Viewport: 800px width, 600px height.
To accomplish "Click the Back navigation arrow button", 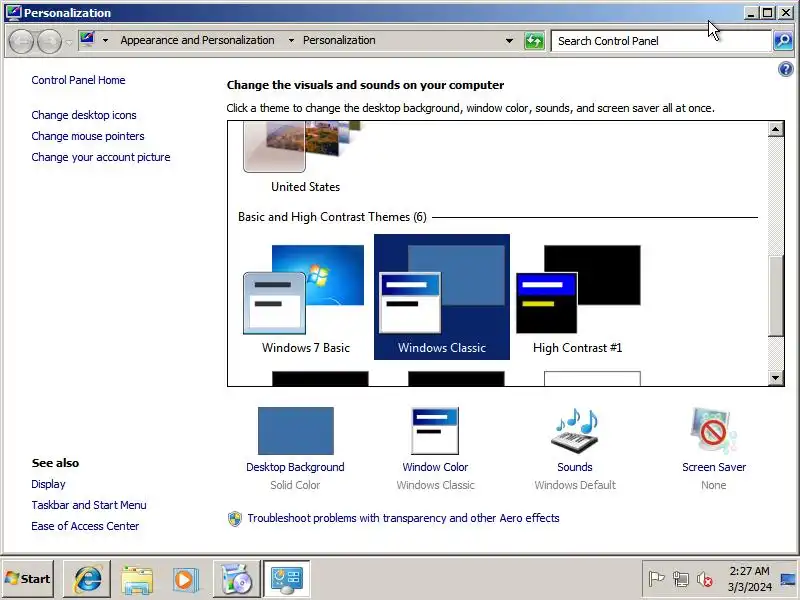I will (x=21, y=41).
